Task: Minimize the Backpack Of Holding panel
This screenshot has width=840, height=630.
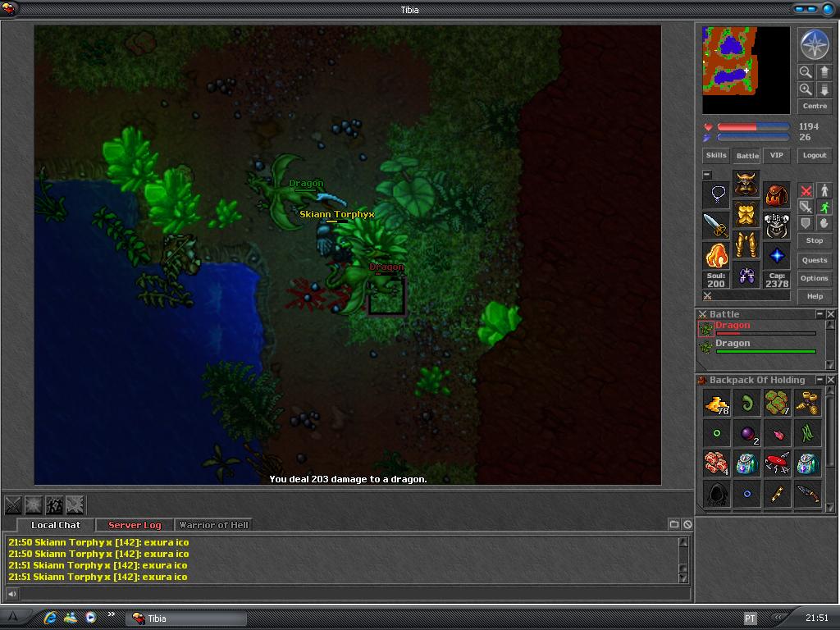Action: point(819,380)
